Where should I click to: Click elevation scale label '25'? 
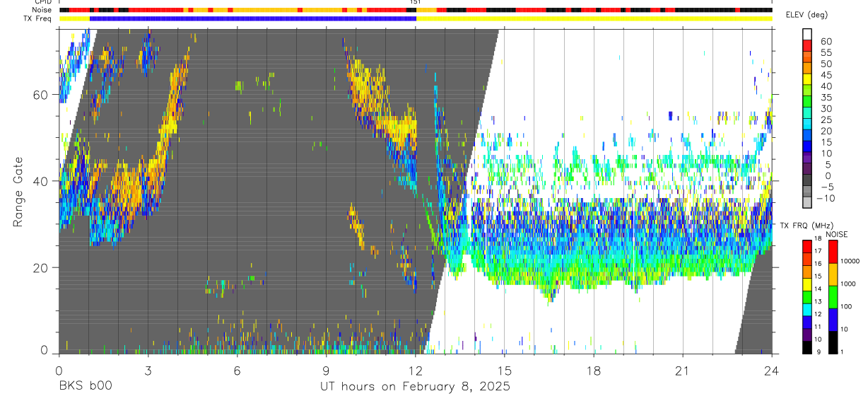826,120
